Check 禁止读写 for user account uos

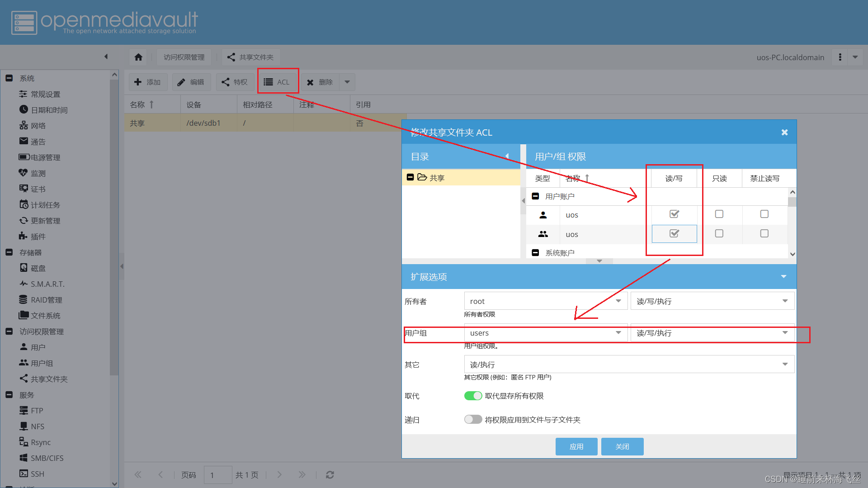point(764,214)
